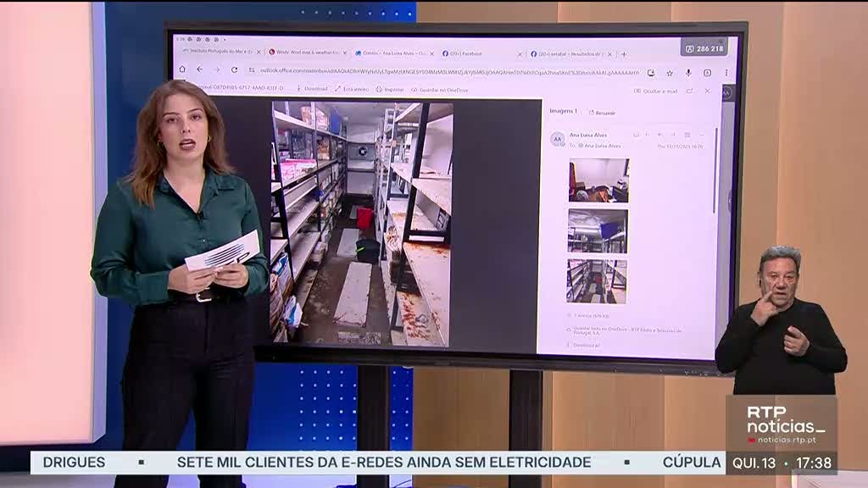Select the second attachment thumbnail with blue tarp
The width and height of the screenshot is (868, 488).
598,230
